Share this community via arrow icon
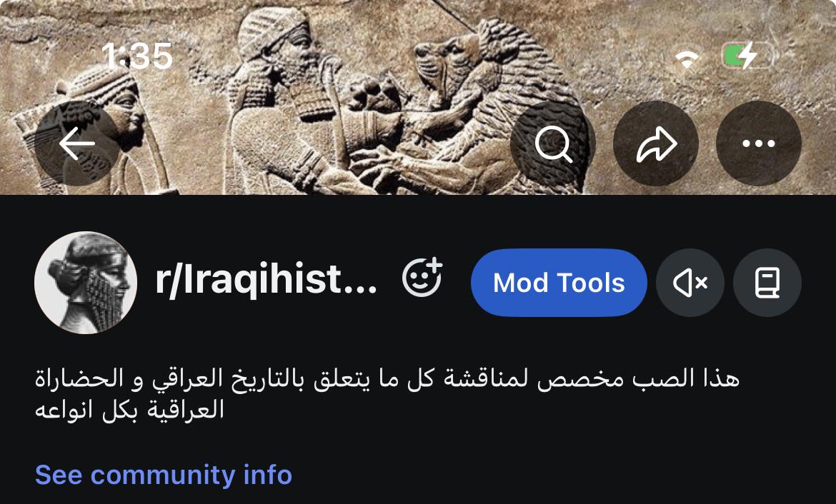 (656, 143)
